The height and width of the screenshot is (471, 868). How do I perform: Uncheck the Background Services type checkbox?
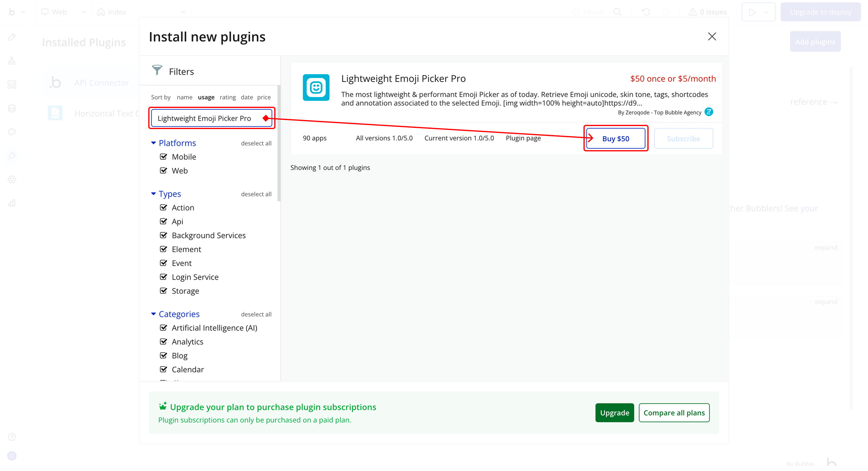[163, 235]
